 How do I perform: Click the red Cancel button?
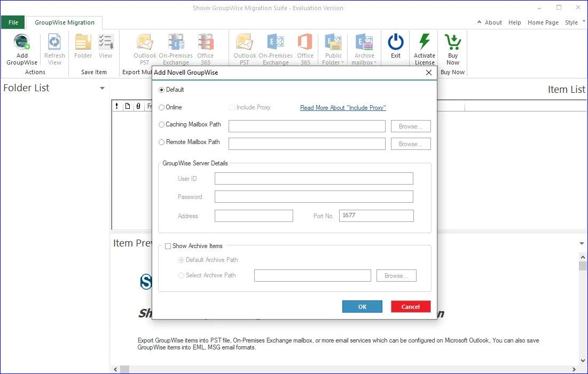pos(411,307)
